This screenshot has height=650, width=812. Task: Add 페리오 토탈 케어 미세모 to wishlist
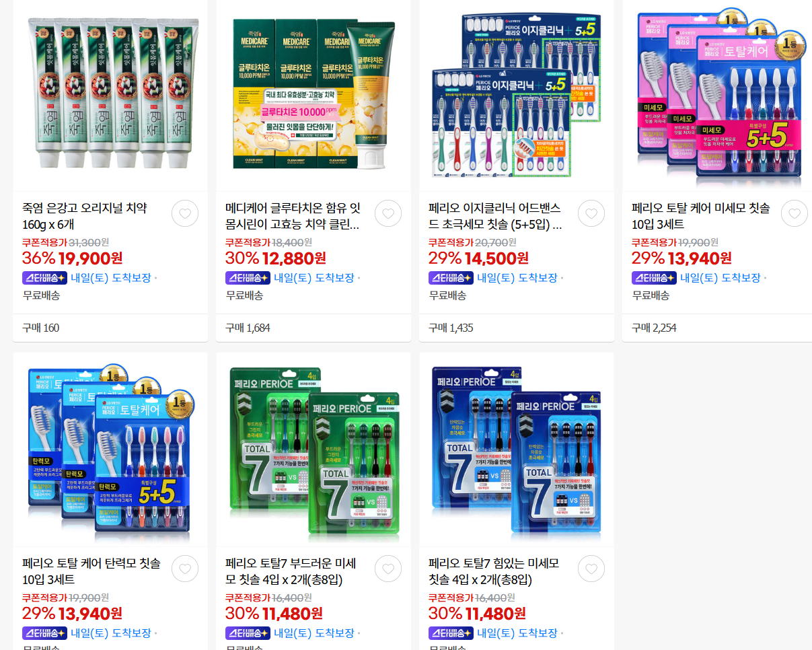click(x=795, y=214)
